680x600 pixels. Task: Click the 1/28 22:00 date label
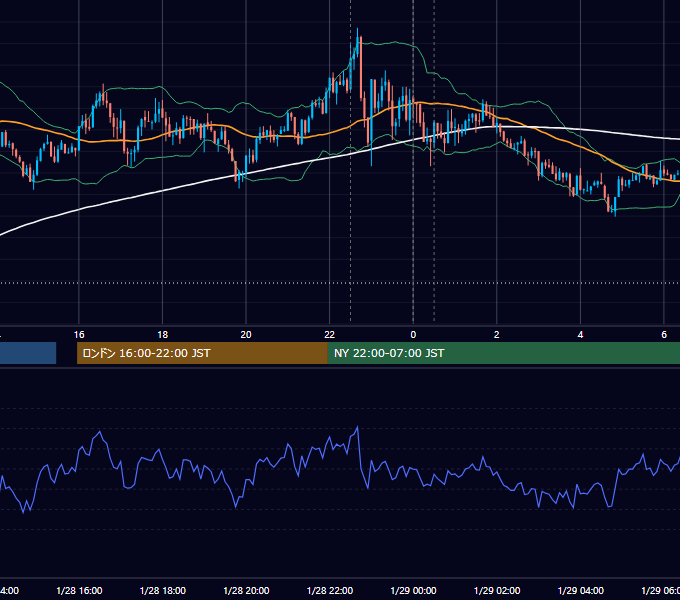pyautogui.click(x=330, y=590)
